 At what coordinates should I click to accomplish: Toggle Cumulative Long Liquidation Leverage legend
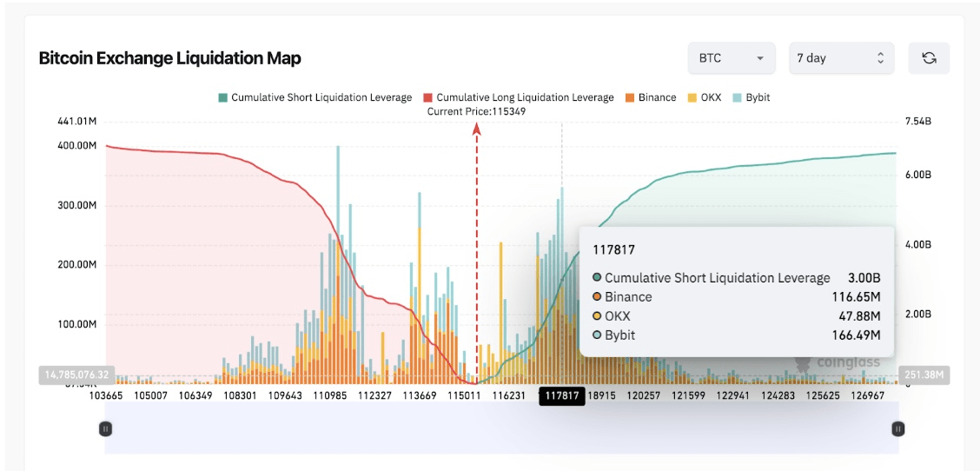pyautogui.click(x=518, y=97)
